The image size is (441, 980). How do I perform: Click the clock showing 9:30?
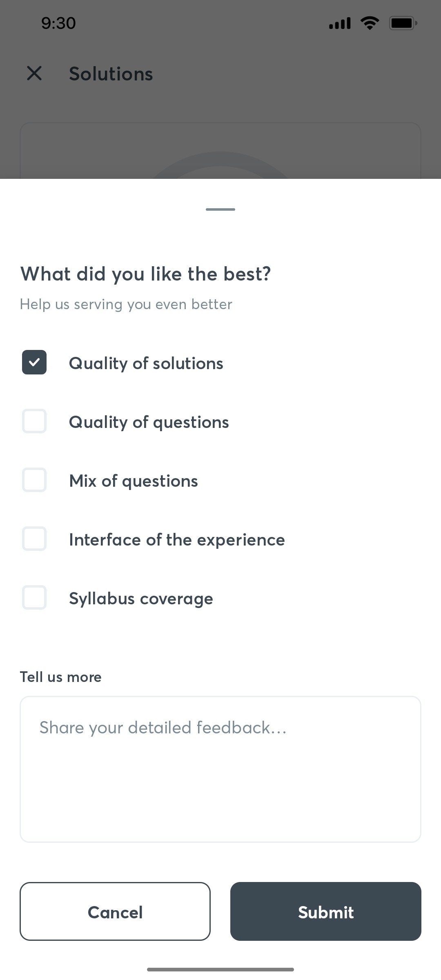coord(57,22)
